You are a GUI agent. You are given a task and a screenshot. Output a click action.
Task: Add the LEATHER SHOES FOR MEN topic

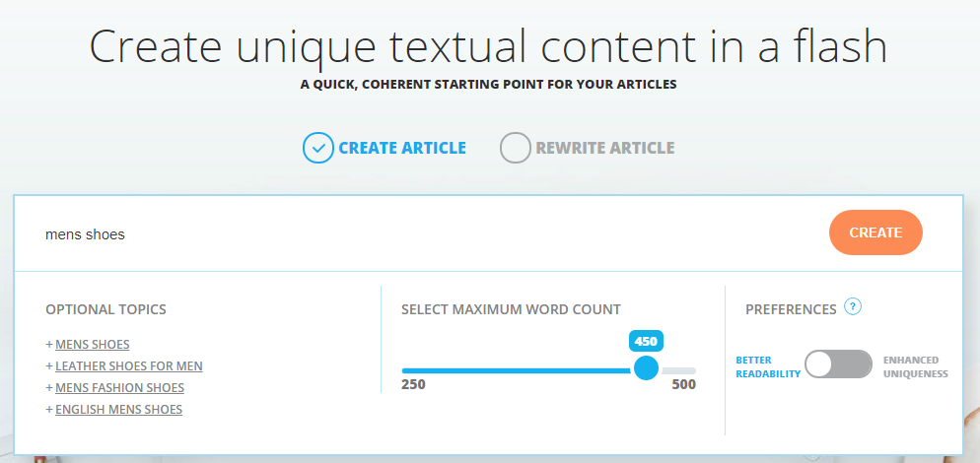[129, 366]
